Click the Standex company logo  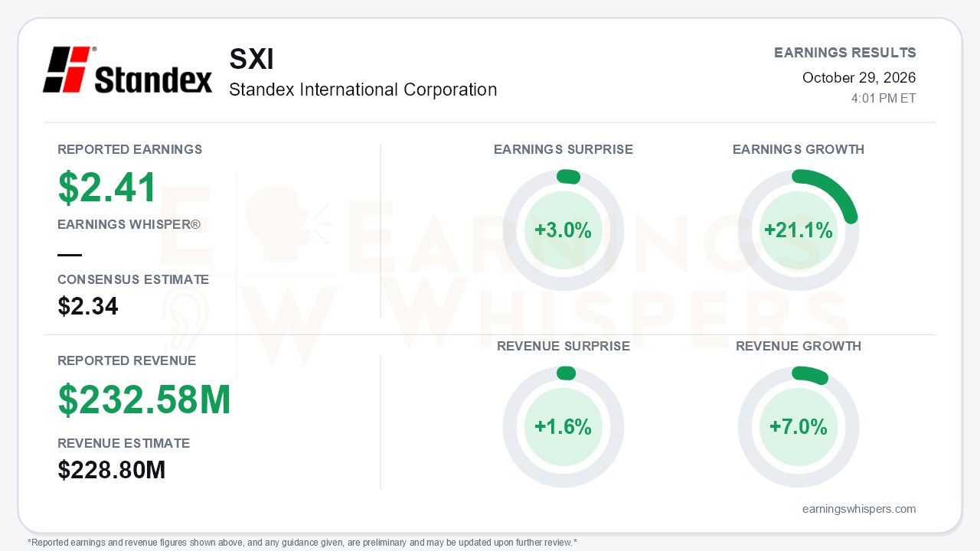pyautogui.click(x=128, y=70)
